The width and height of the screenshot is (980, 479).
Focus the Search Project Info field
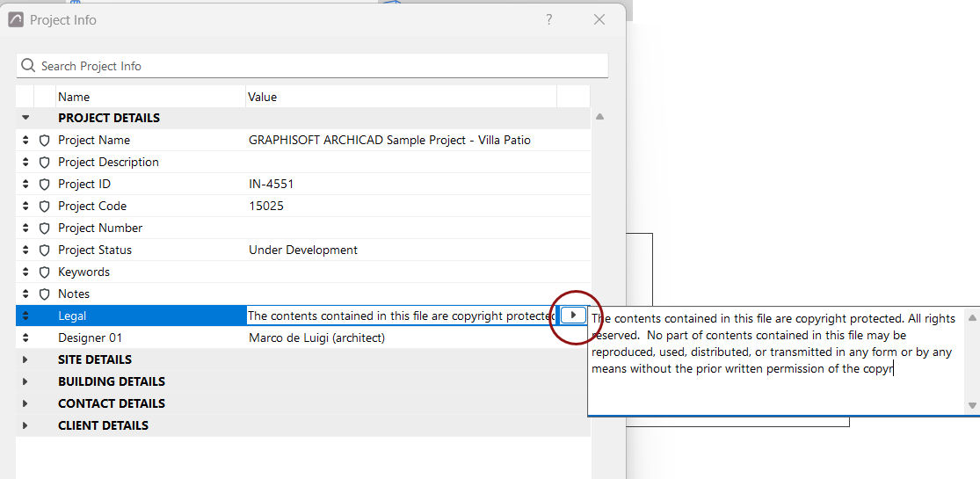pyautogui.click(x=313, y=66)
